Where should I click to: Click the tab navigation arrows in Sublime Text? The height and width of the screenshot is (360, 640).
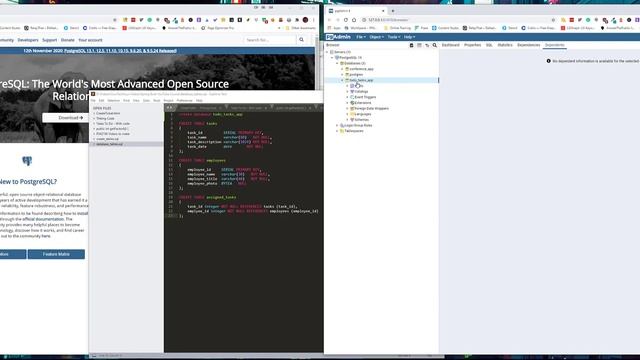click(169, 108)
